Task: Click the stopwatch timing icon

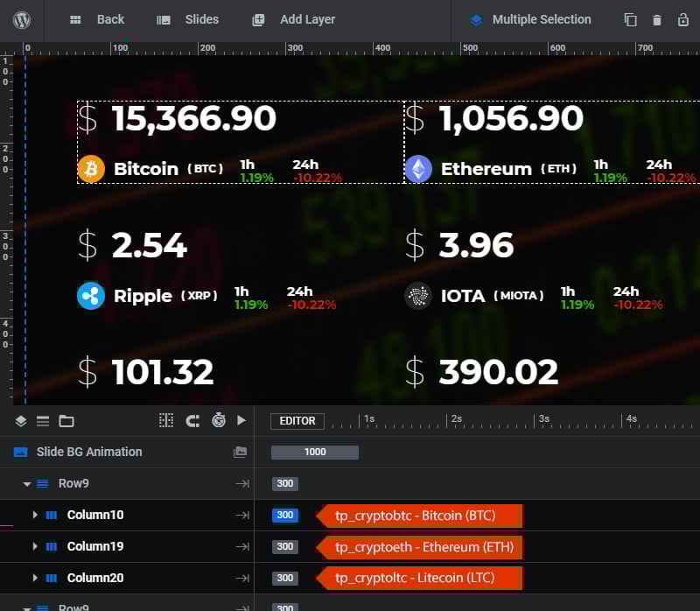Action: pyautogui.click(x=219, y=420)
